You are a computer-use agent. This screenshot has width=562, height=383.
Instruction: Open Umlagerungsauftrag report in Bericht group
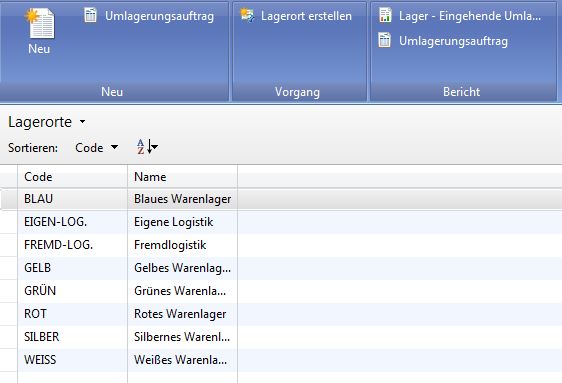pos(453,41)
